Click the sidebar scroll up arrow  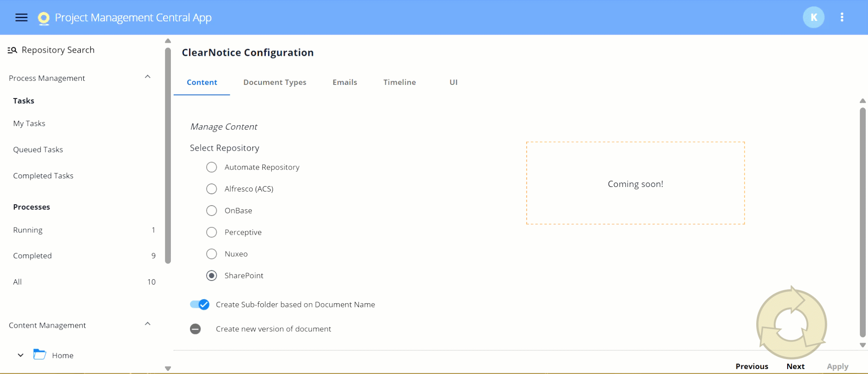(168, 41)
